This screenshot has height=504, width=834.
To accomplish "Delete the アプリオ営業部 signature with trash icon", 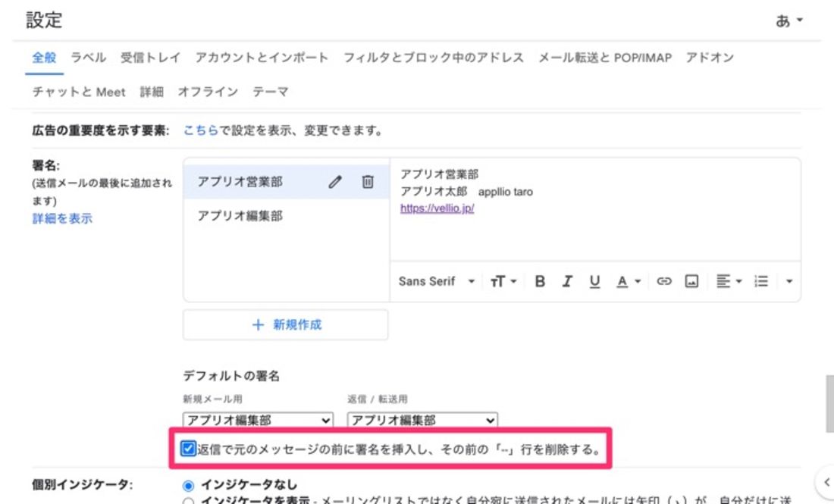I will point(368,182).
